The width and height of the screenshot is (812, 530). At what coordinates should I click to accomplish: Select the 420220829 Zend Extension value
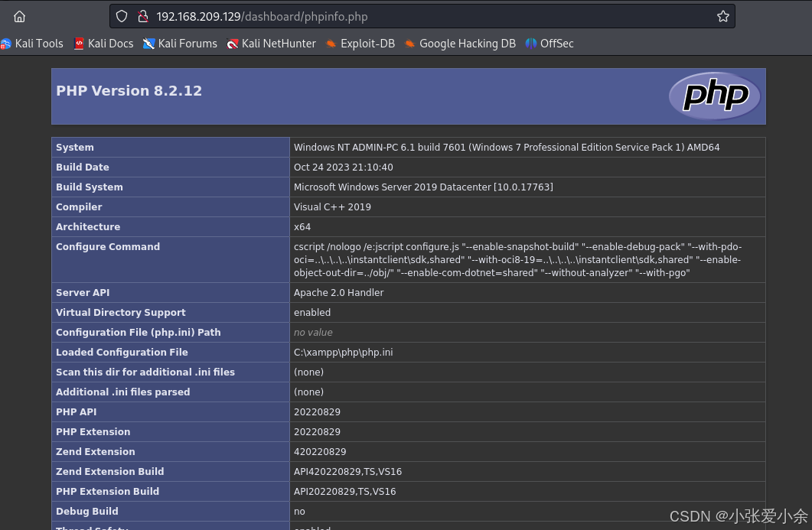(x=319, y=452)
